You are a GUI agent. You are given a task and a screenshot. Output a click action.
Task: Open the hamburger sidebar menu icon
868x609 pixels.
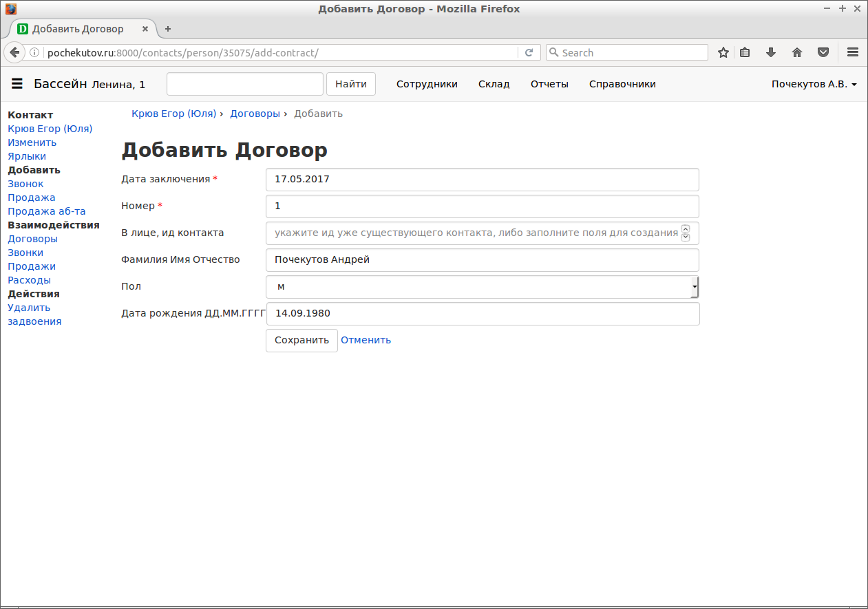point(17,84)
